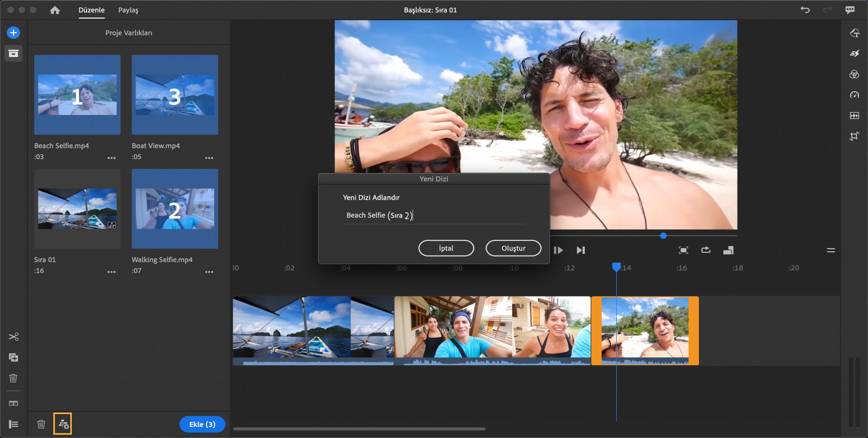Deselect the Boat View.mp4 thumbnail
Screen dimensions: 868x438
(x=175, y=95)
